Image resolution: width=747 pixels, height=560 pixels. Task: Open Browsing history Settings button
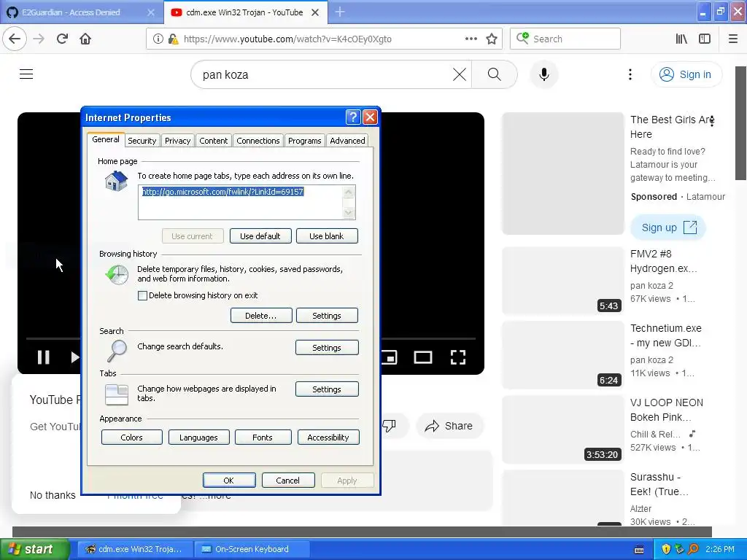327,316
